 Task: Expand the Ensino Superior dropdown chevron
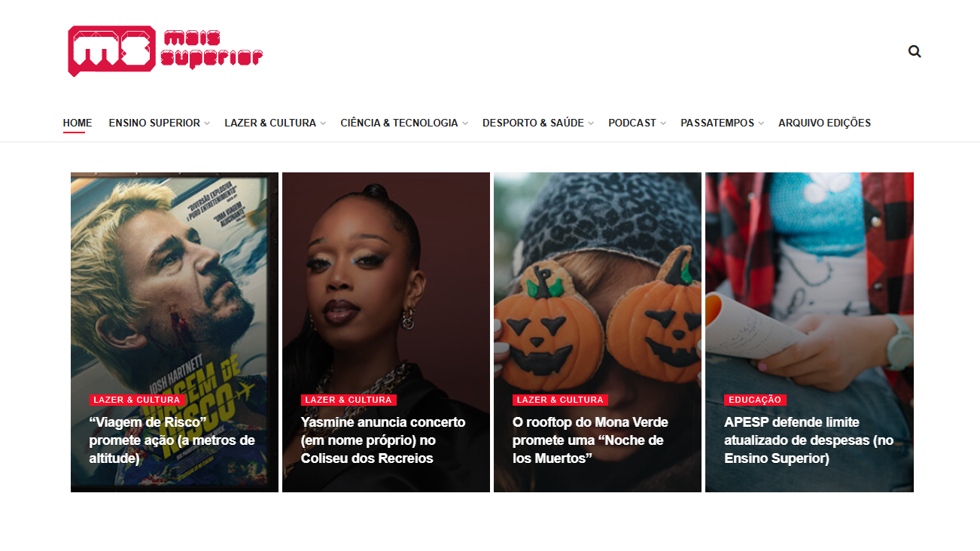207,123
